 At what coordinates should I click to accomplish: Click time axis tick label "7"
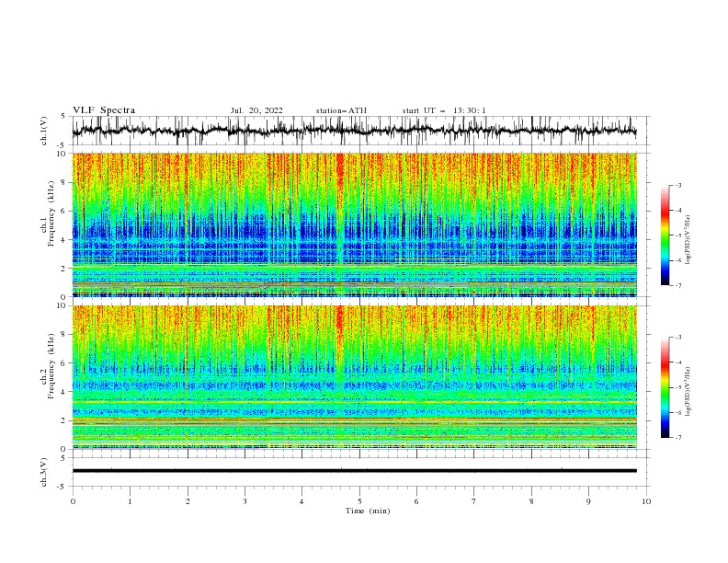click(x=474, y=501)
